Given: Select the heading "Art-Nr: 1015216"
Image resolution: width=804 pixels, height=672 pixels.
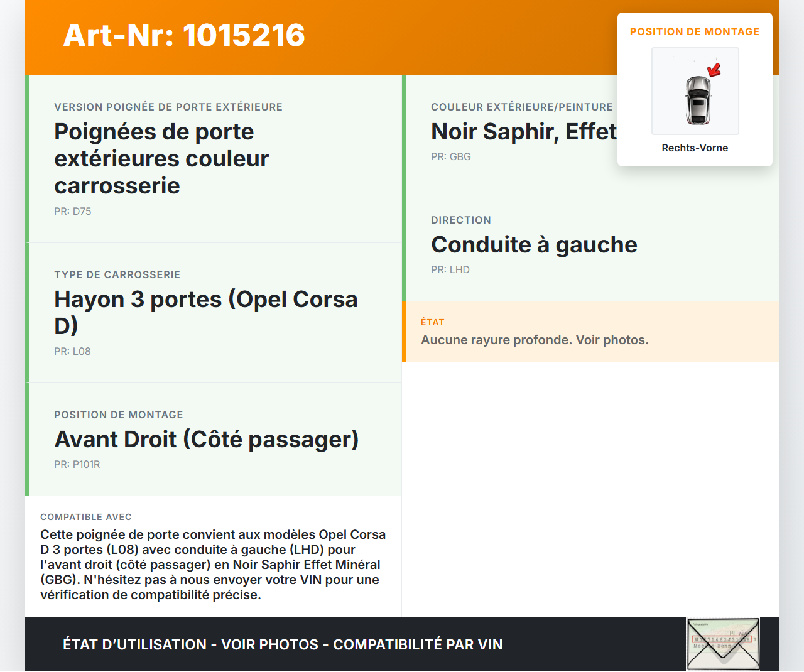Looking at the screenshot, I should click(184, 35).
